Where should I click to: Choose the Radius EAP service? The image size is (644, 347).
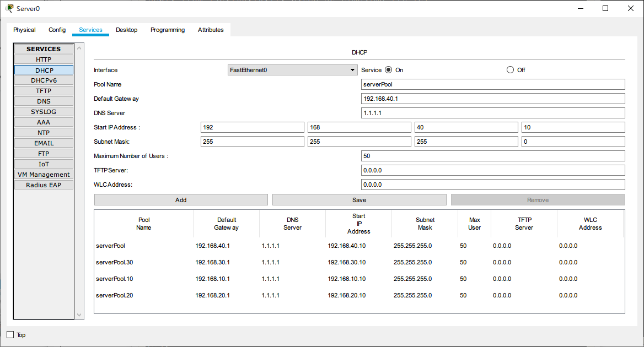(44, 185)
